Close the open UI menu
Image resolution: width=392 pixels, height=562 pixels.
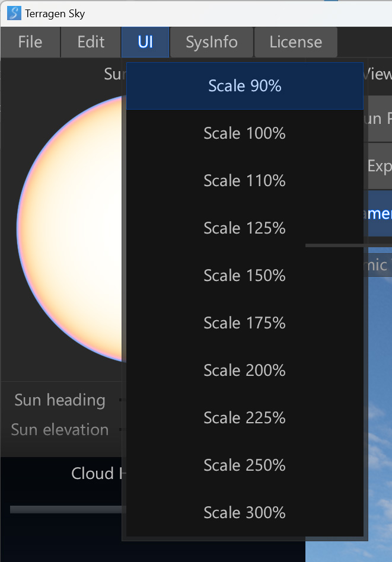click(145, 42)
